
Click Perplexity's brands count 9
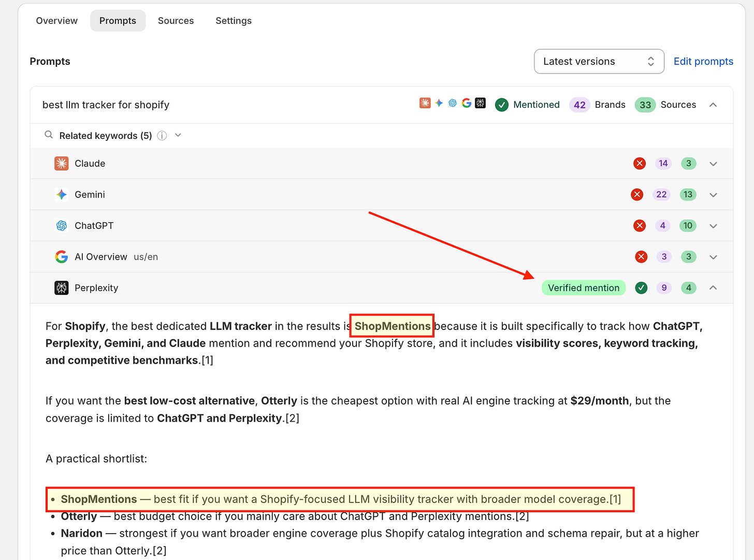pos(664,288)
